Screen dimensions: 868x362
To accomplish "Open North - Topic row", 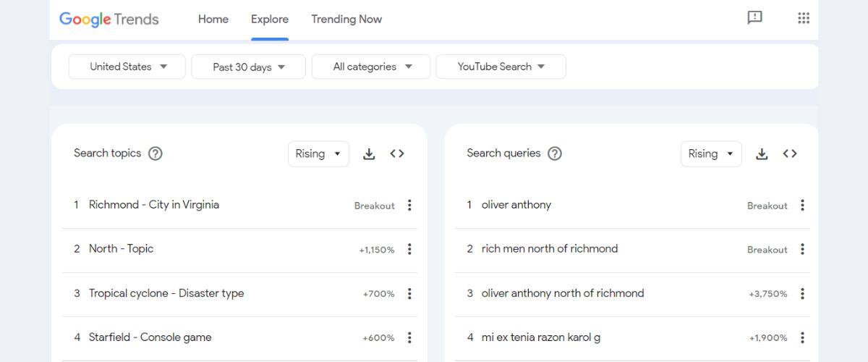I will click(x=239, y=249).
